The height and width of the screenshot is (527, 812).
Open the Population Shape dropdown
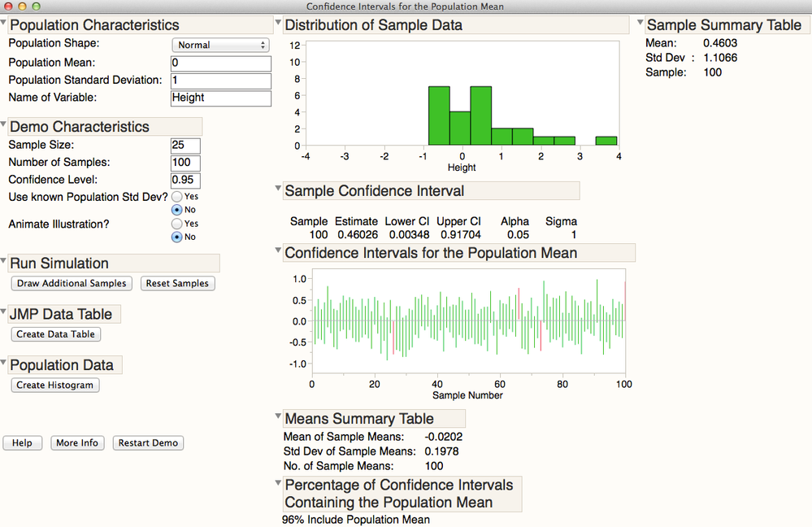tap(219, 46)
